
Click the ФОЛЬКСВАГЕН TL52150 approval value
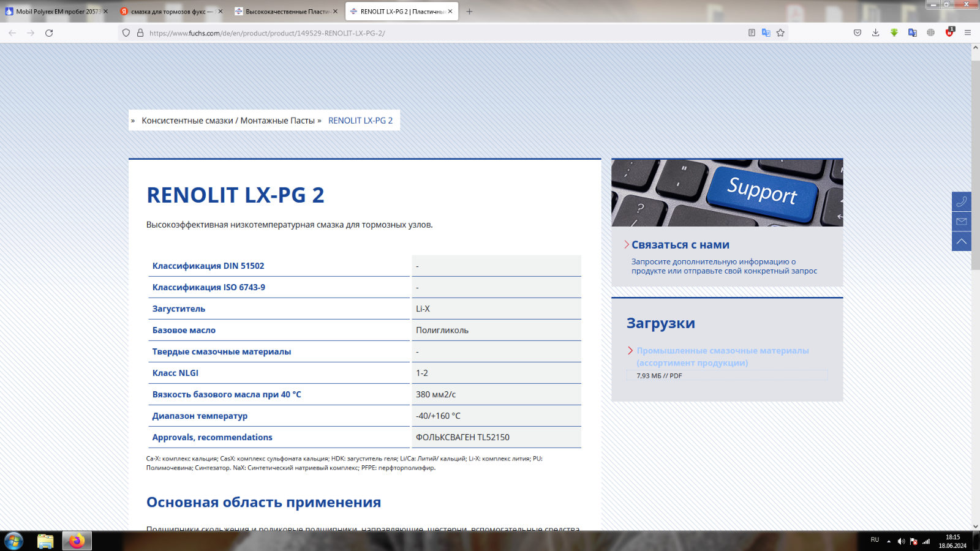(462, 437)
